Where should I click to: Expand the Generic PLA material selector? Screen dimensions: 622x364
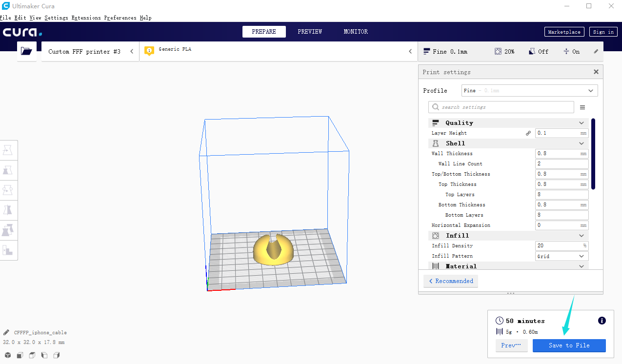[279, 51]
